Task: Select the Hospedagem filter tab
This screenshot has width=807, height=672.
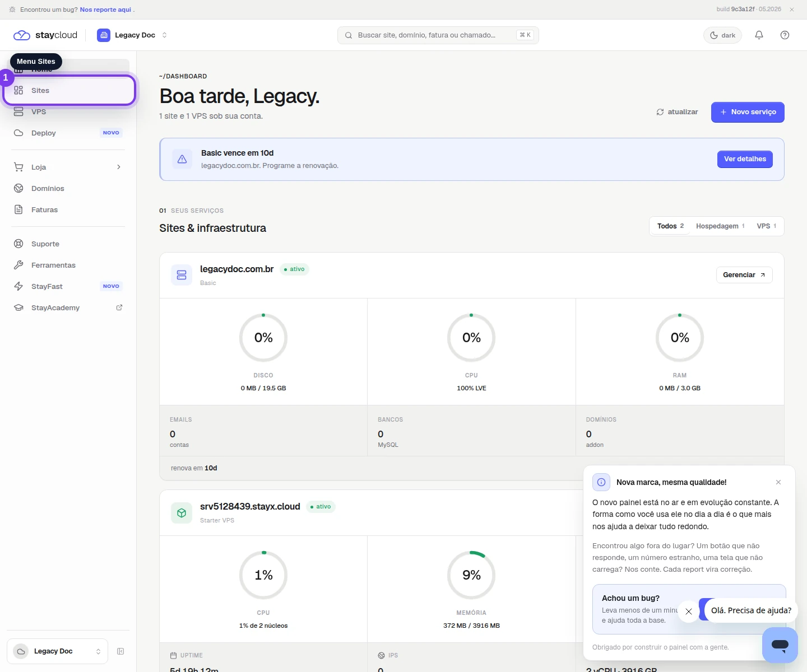Action: (x=720, y=226)
